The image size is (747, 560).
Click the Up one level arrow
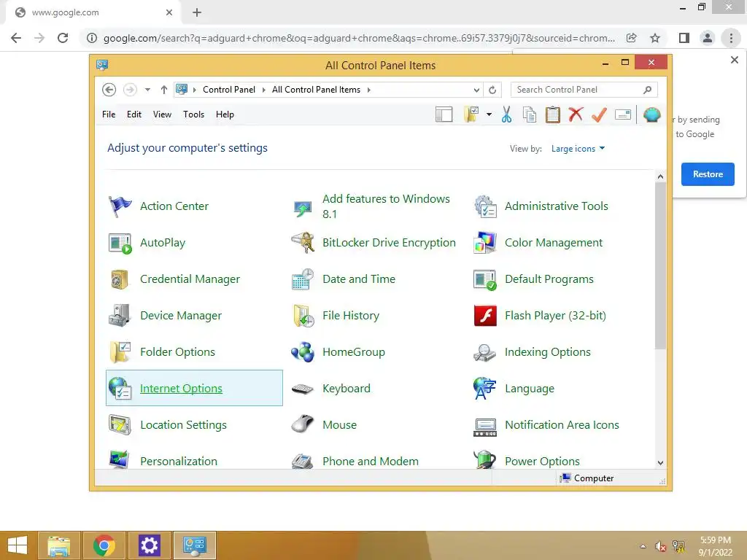point(164,90)
